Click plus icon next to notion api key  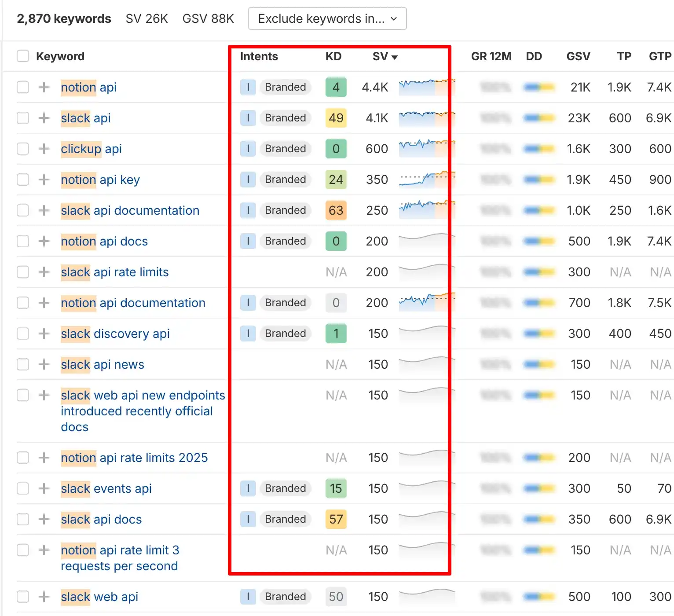click(44, 180)
